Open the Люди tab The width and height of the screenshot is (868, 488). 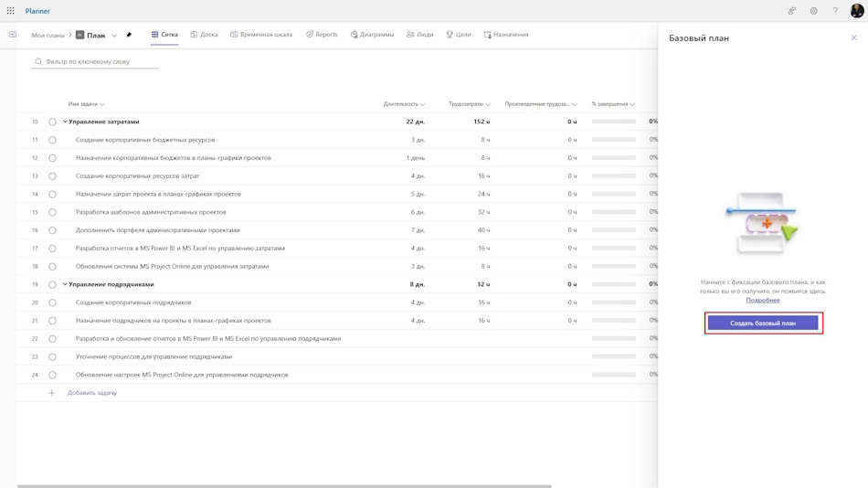[419, 35]
